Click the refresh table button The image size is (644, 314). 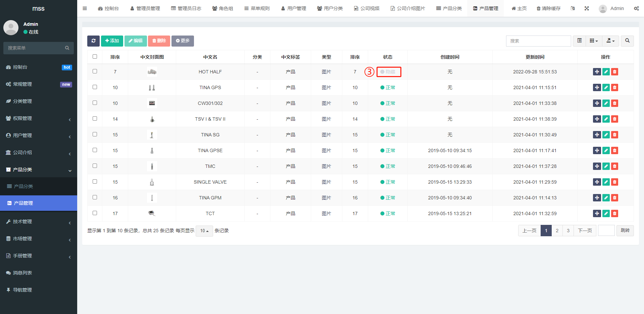(x=93, y=41)
